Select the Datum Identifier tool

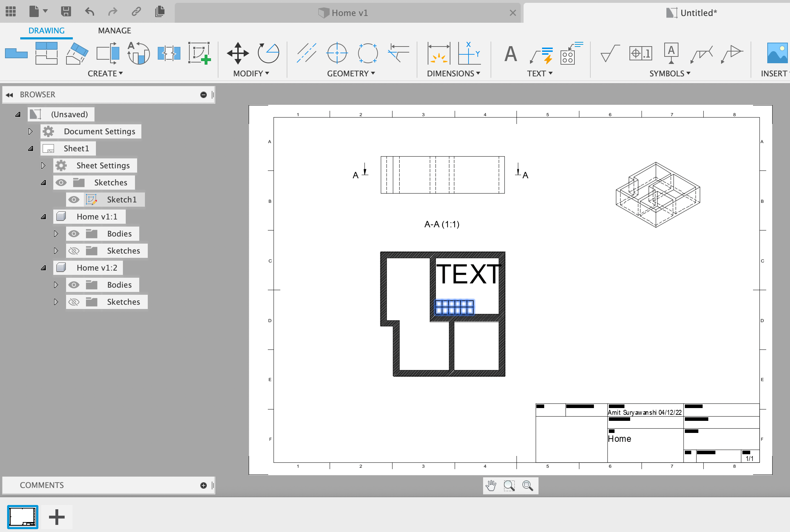coord(671,53)
